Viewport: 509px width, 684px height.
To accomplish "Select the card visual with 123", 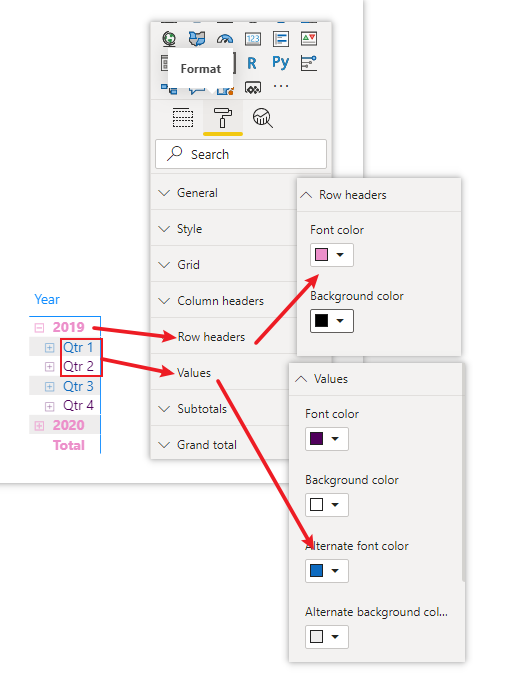I will click(253, 39).
